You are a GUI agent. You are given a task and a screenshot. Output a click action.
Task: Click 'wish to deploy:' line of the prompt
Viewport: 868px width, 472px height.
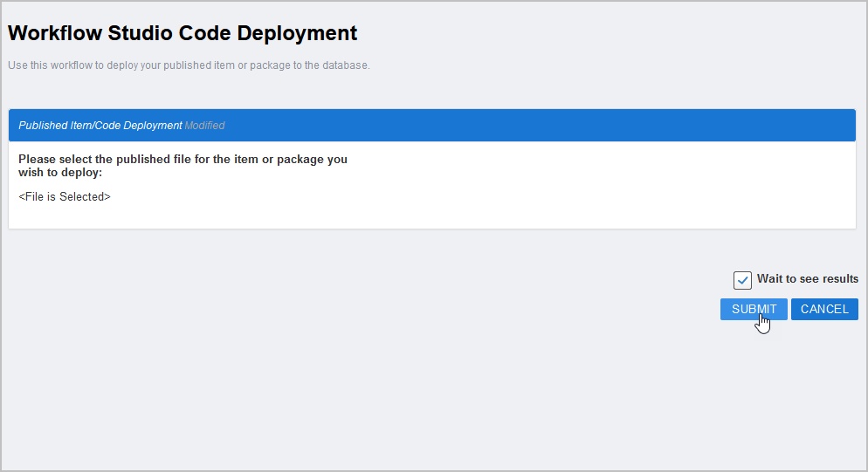click(60, 173)
